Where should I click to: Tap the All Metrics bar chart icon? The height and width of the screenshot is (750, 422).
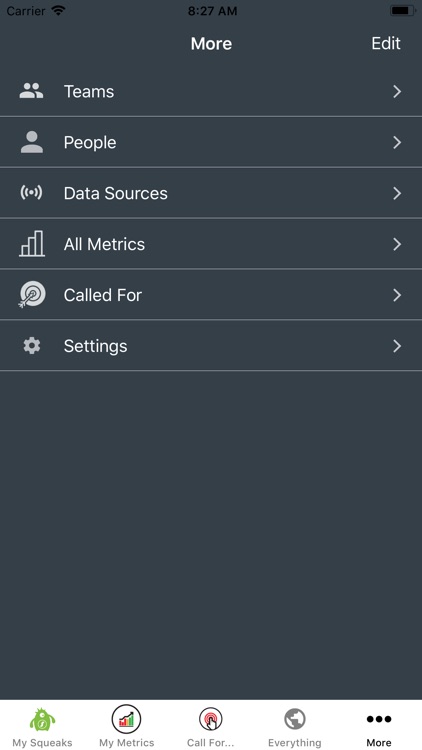point(32,243)
